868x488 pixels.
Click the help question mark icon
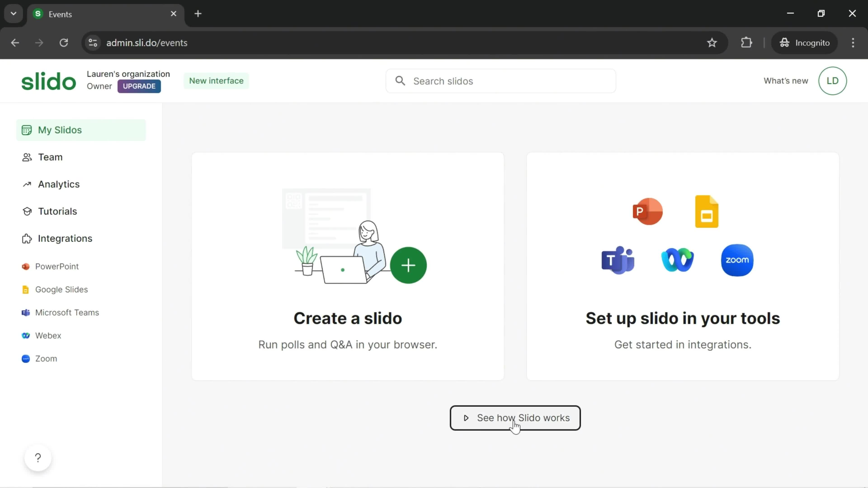pyautogui.click(x=38, y=457)
